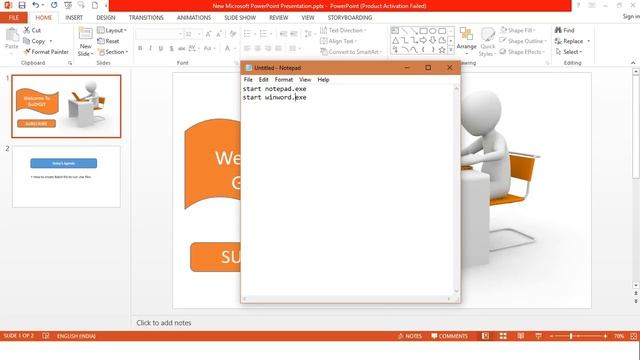Select slide 2 thumbnail in the slide panel
The image size is (640, 360).
tap(66, 177)
